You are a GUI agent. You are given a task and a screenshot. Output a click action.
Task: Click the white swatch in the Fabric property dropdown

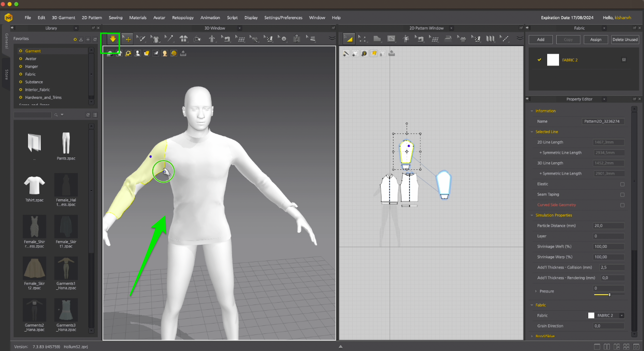pyautogui.click(x=591, y=315)
